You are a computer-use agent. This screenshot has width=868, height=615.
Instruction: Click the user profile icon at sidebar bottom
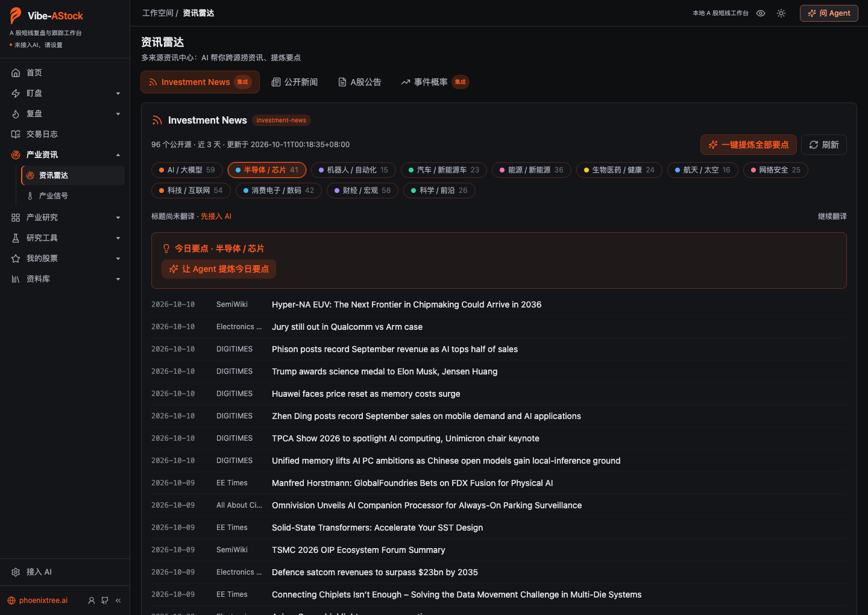[92, 601]
